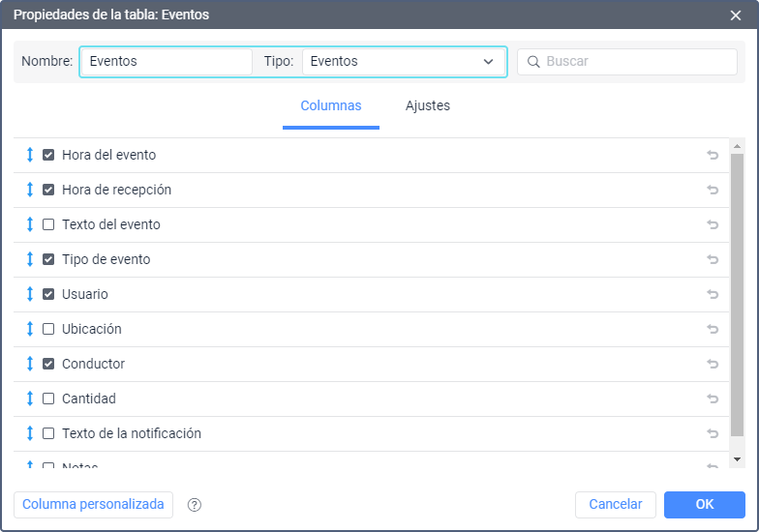Click the reorder arrows beside Hora de recepción
The width and height of the screenshot is (759, 532).
coord(30,190)
